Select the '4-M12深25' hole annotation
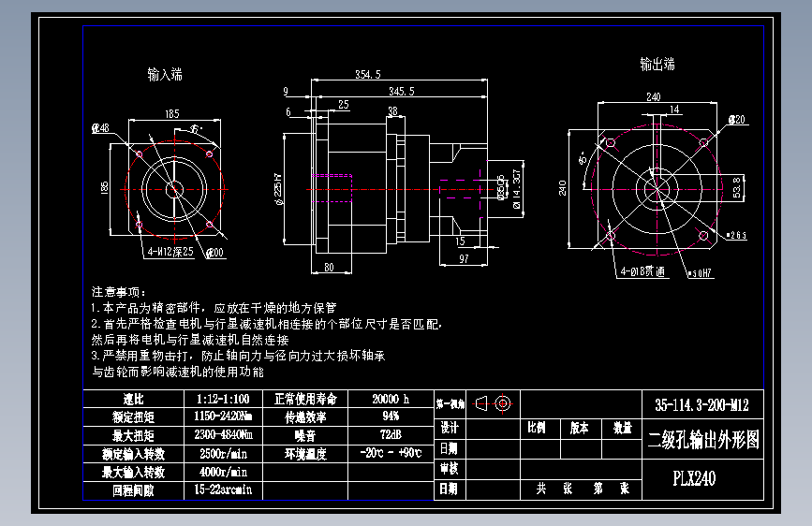This screenshot has width=812, height=526. click(170, 252)
